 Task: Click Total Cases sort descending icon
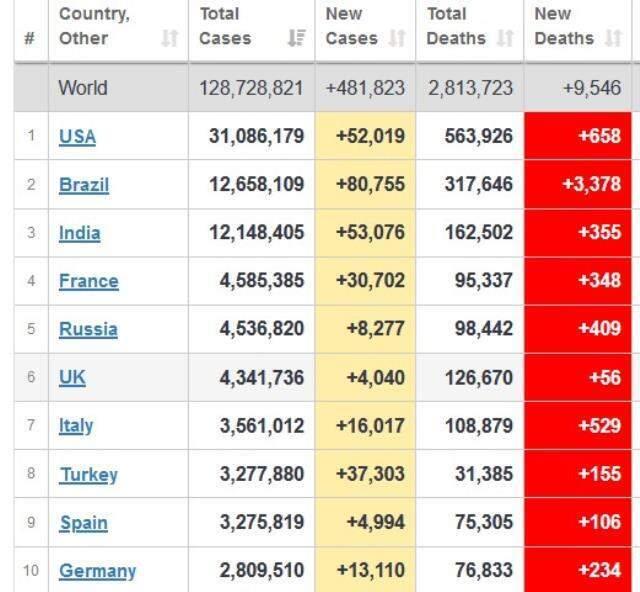[x=297, y=38]
